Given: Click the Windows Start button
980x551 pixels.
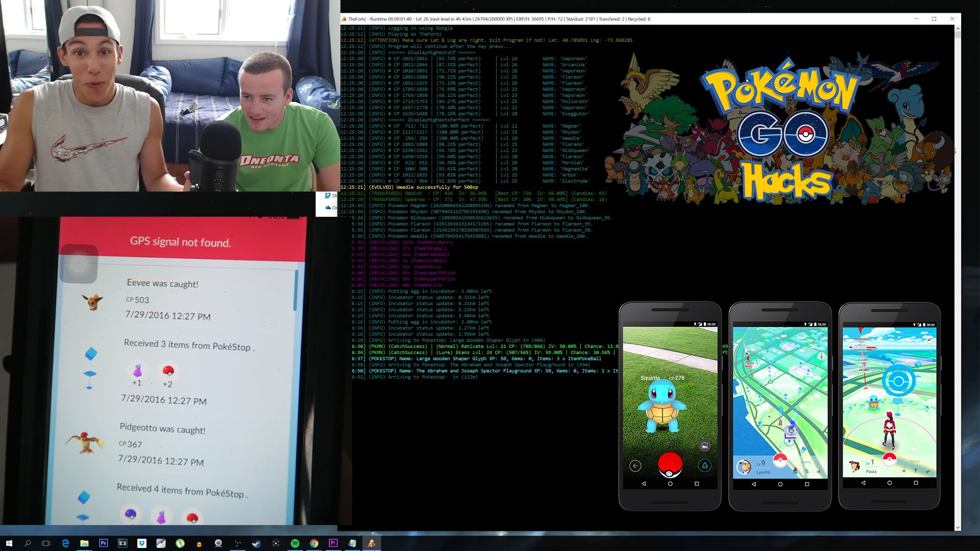Looking at the screenshot, I should coord(9,543).
